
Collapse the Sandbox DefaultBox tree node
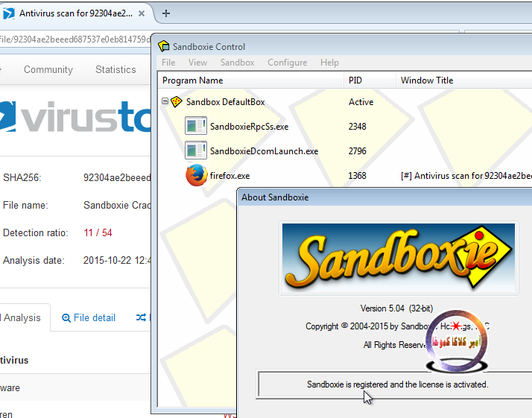tap(165, 101)
